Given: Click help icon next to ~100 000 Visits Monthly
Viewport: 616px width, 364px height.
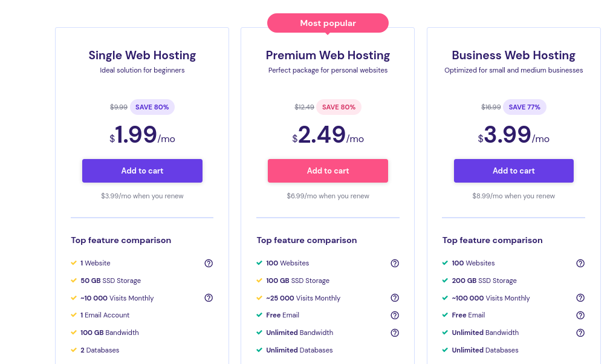Looking at the screenshot, I should pos(580,298).
